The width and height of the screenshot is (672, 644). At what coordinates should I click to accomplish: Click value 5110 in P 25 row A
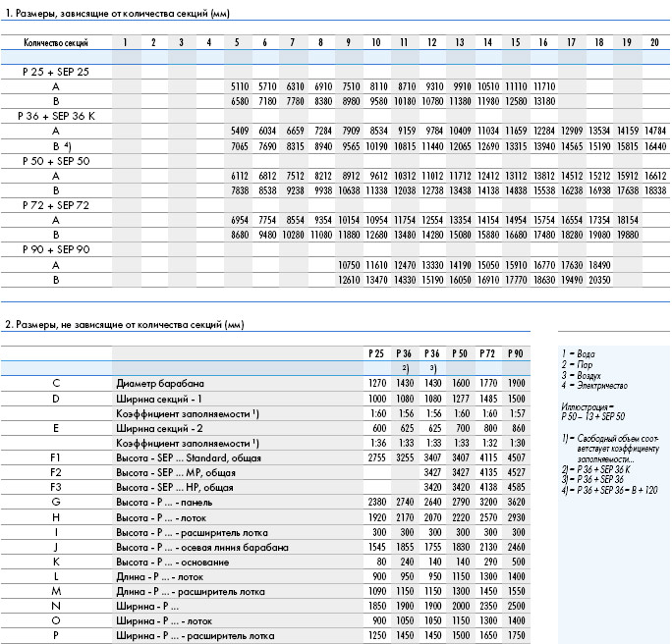point(240,86)
